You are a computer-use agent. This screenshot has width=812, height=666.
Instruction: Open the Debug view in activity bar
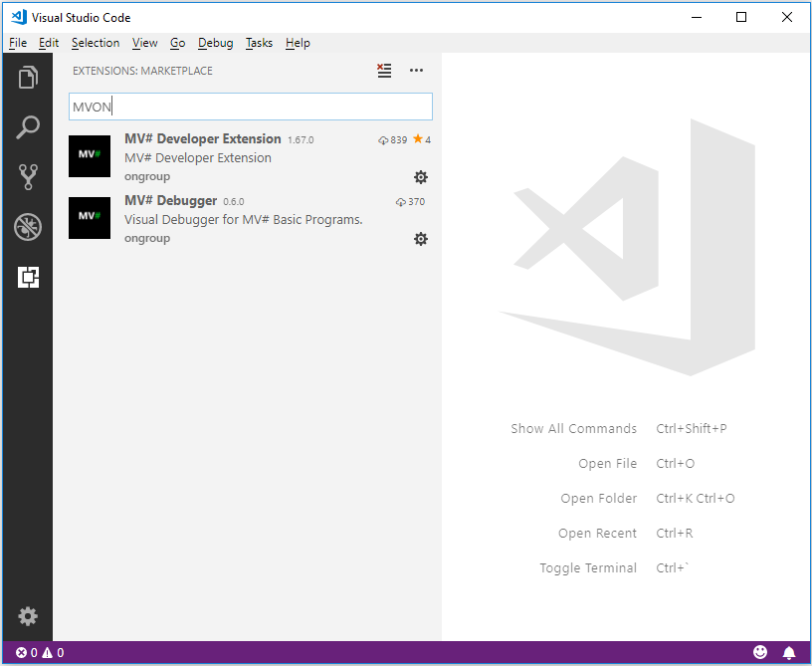[28, 227]
